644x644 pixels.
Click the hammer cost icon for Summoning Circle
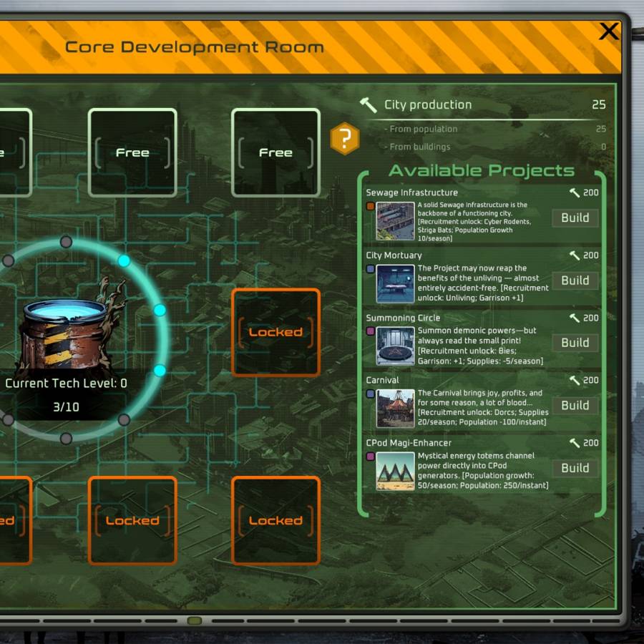tap(575, 318)
